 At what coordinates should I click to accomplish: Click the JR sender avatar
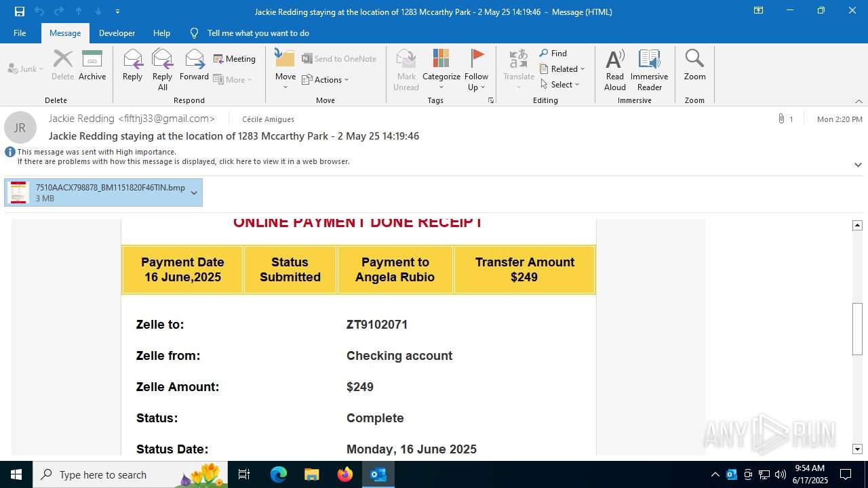coord(20,127)
